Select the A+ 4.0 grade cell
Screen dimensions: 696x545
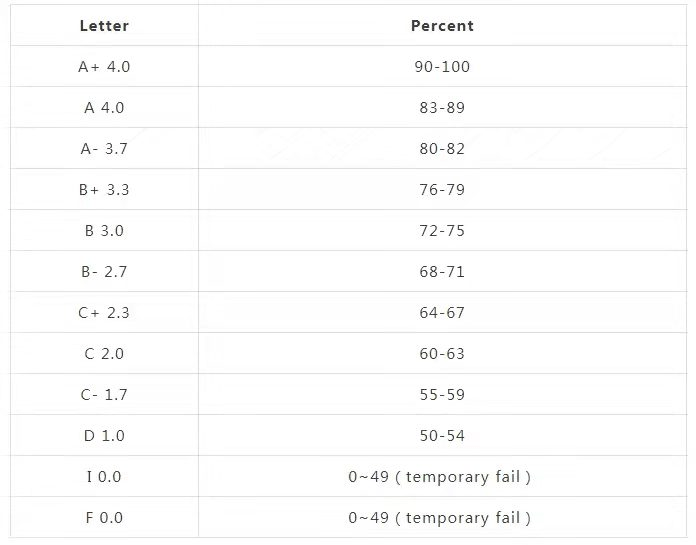(104, 67)
